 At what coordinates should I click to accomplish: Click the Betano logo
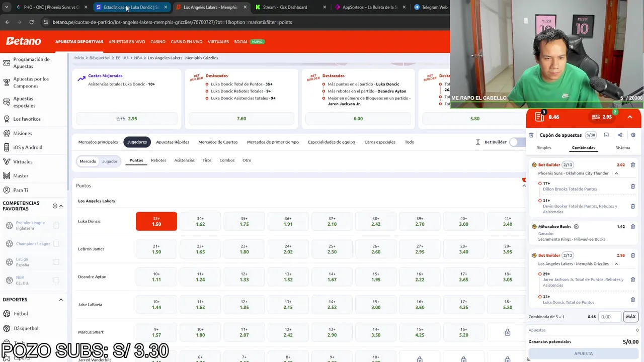tap(23, 41)
